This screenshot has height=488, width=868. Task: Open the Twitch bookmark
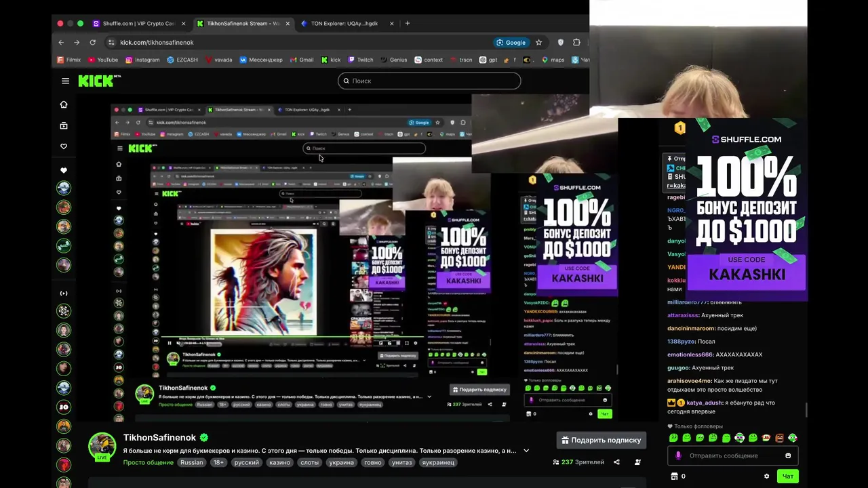click(360, 60)
